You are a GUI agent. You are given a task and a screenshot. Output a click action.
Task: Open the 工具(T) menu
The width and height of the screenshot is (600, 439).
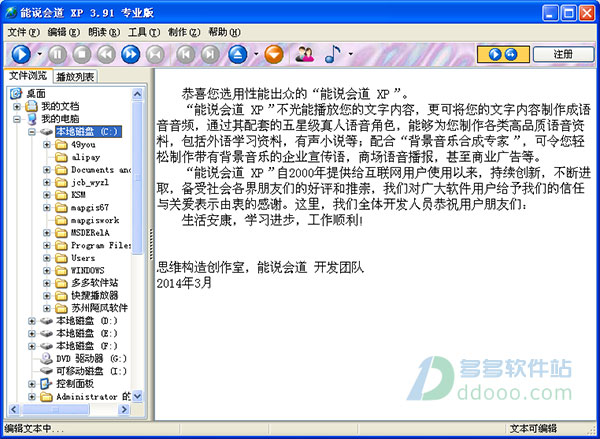144,33
